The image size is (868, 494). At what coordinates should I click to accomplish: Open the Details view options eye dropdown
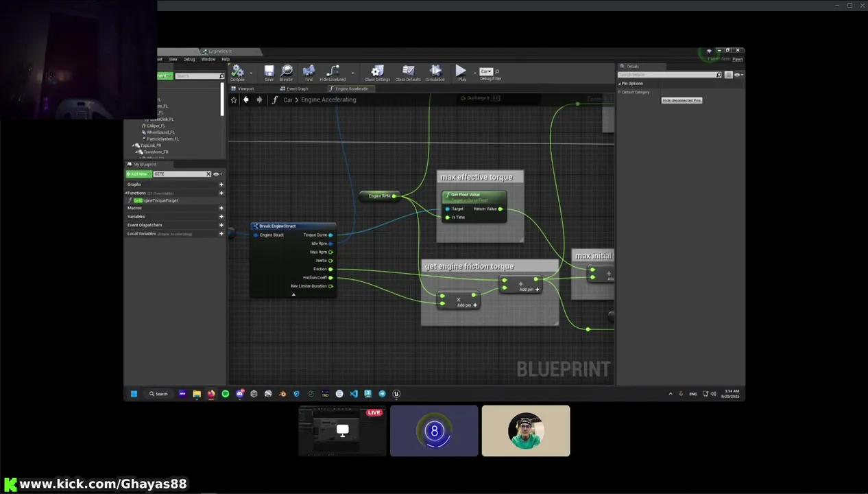(x=738, y=75)
